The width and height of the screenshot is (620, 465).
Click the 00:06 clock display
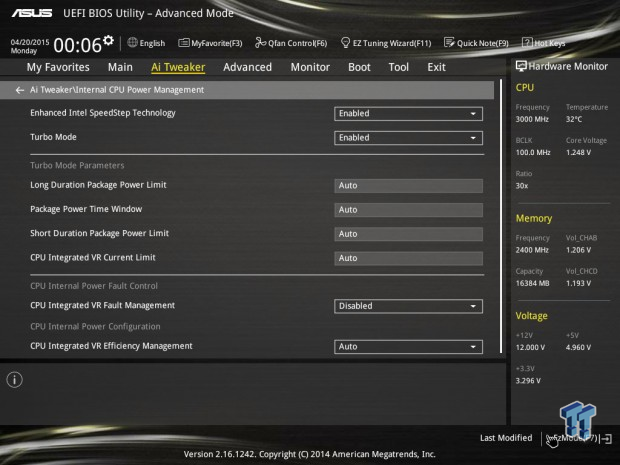point(78,45)
